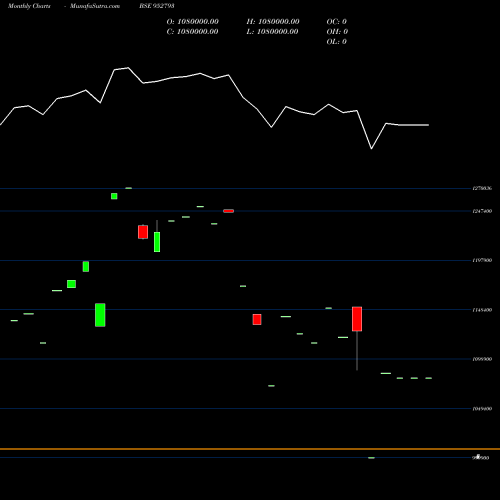The image size is (500, 500).
Task: Click the 'OC: 0' readout
Action: coord(336,22)
